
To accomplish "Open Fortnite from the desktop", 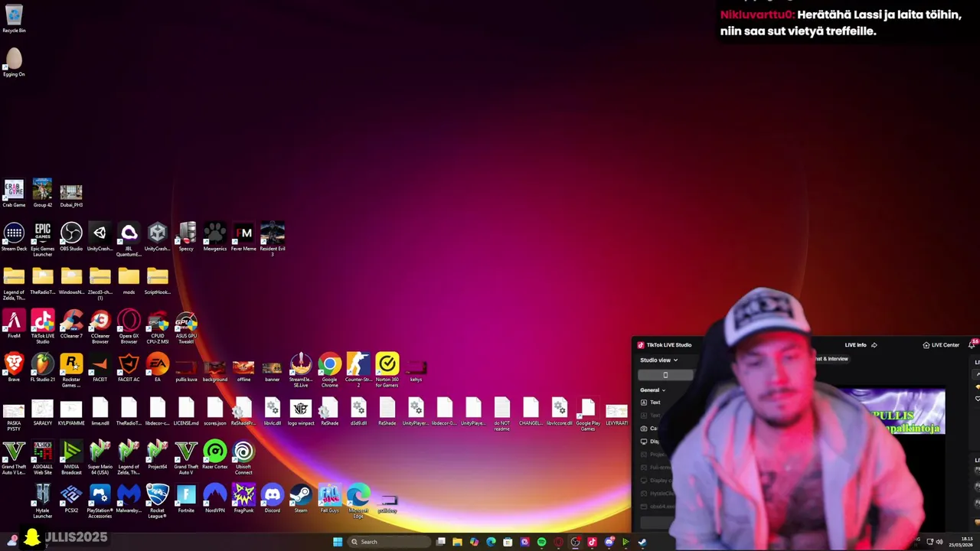I will (x=186, y=498).
